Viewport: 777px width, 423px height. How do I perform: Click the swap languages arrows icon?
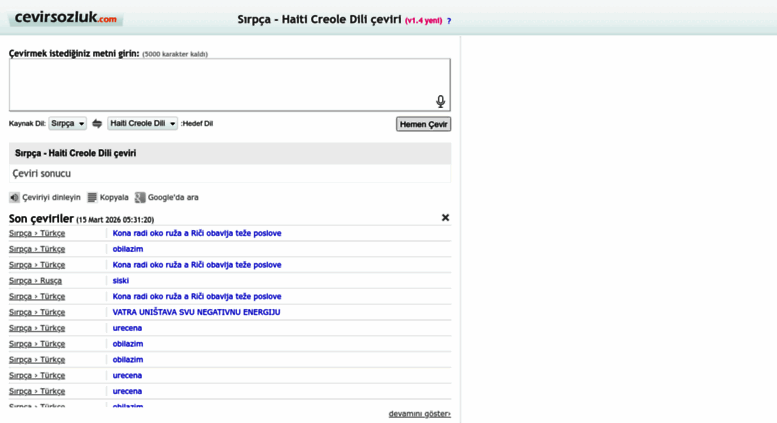(97, 124)
